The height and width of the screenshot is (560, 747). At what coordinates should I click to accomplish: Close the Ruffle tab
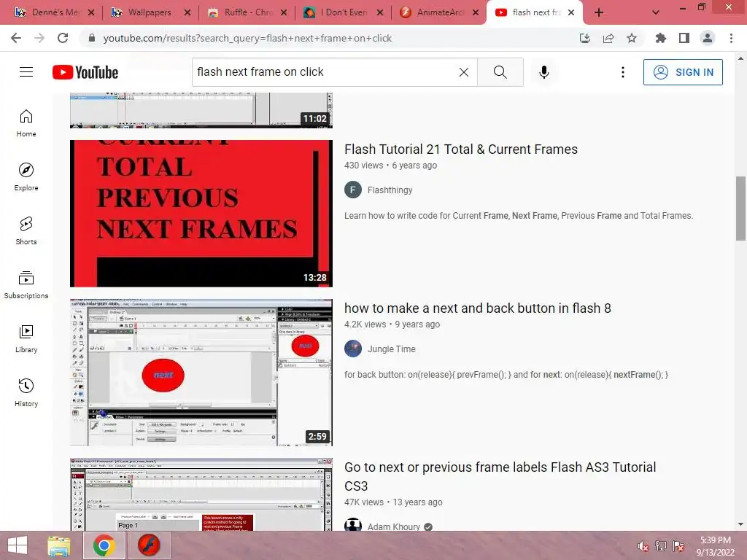point(284,12)
